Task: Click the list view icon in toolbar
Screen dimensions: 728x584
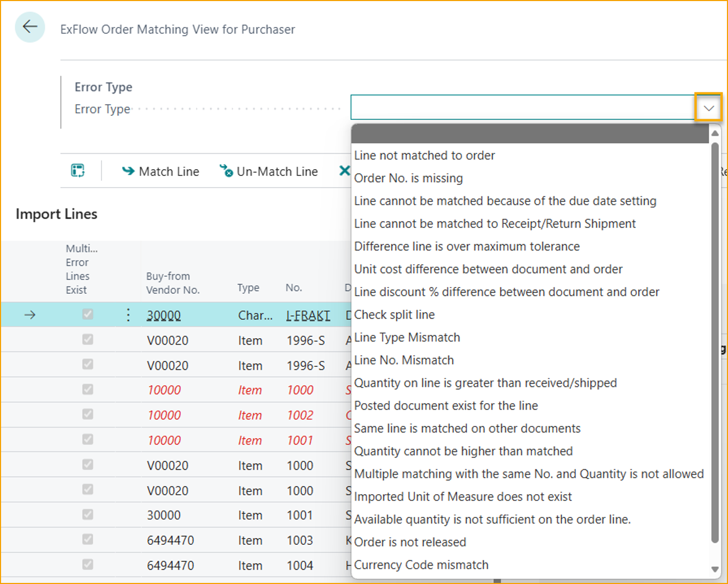Action: (x=78, y=171)
